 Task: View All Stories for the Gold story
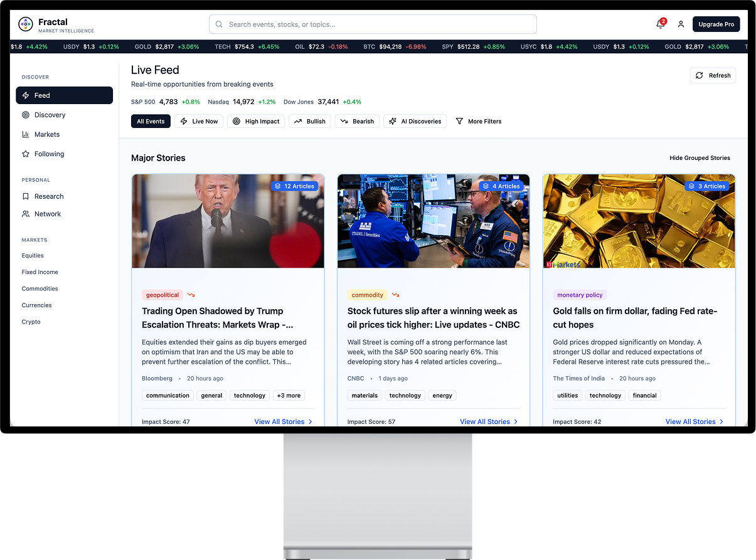(x=695, y=421)
